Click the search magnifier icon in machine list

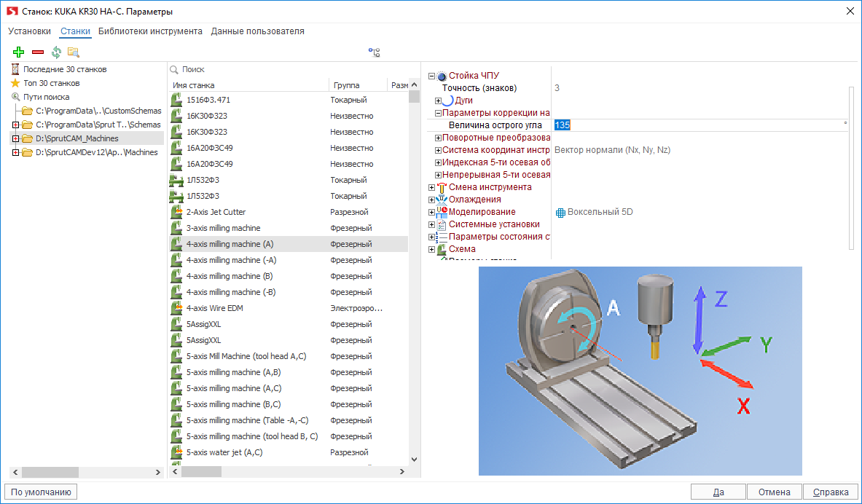coord(174,70)
